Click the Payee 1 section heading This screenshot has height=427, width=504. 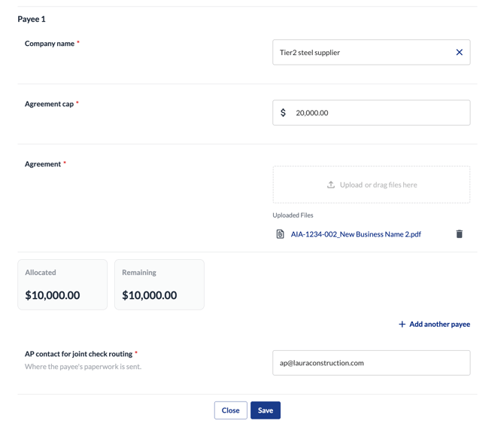click(x=32, y=19)
